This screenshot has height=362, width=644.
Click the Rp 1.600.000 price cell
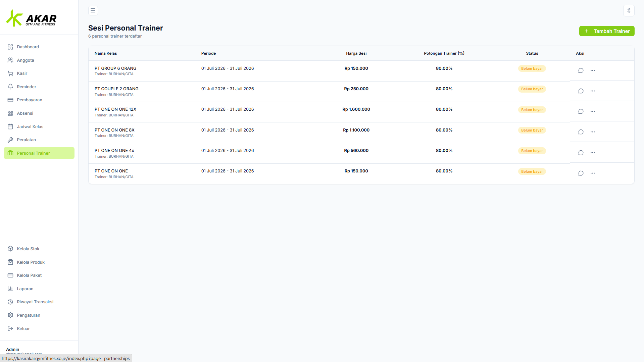click(x=356, y=109)
